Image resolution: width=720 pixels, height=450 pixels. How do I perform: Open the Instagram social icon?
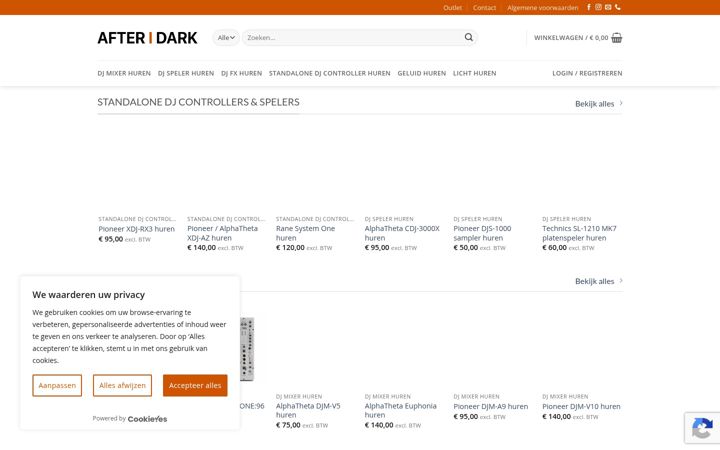598,7
